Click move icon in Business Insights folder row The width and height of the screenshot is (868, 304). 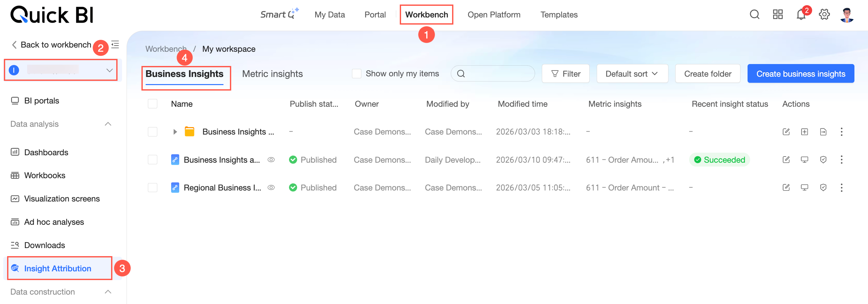point(823,132)
